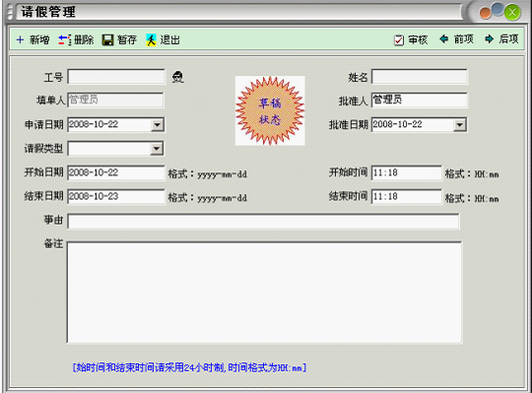Click the 删除 delete icon
The height and width of the screenshot is (393, 532).
64,39
